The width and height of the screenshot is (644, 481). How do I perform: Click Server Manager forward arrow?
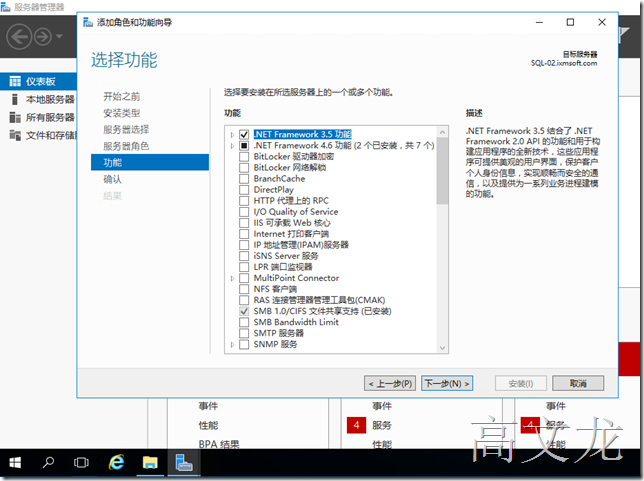43,37
